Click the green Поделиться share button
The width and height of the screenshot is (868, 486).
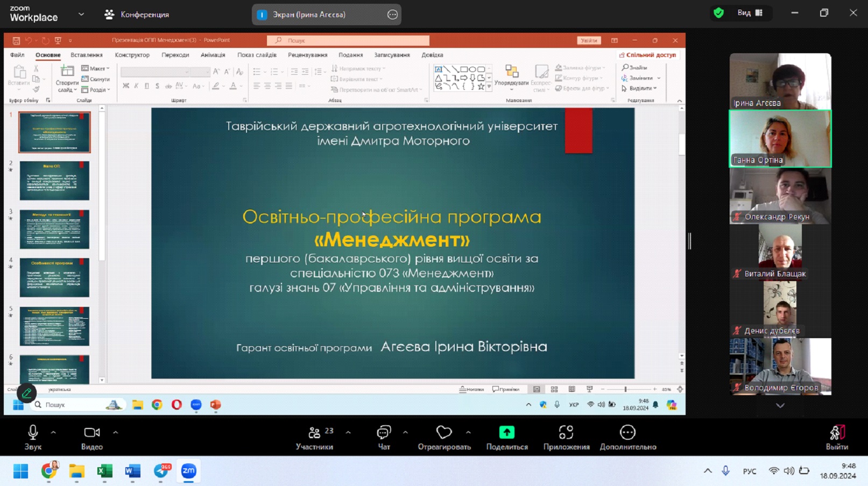pyautogui.click(x=507, y=438)
